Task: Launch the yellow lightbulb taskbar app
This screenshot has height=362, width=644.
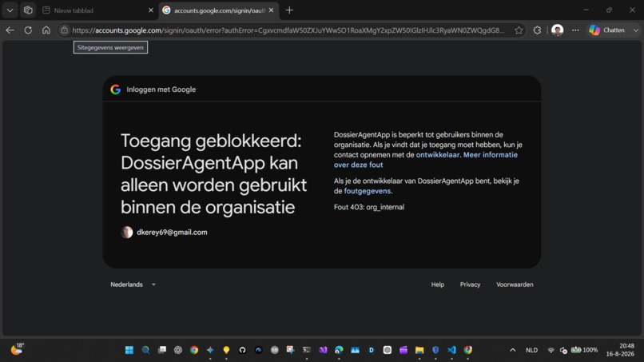Action: click(226, 350)
